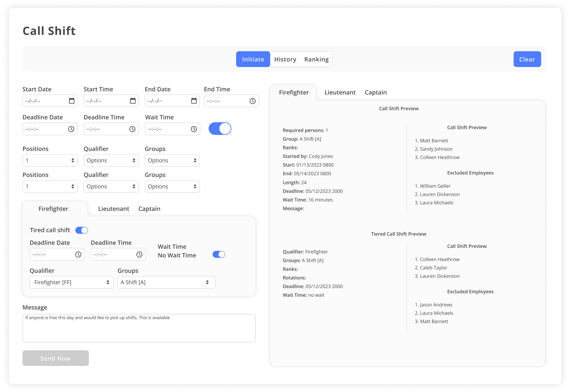This screenshot has height=392, width=568.
Task: Disable the No Wait Time toggle
Action: point(218,254)
